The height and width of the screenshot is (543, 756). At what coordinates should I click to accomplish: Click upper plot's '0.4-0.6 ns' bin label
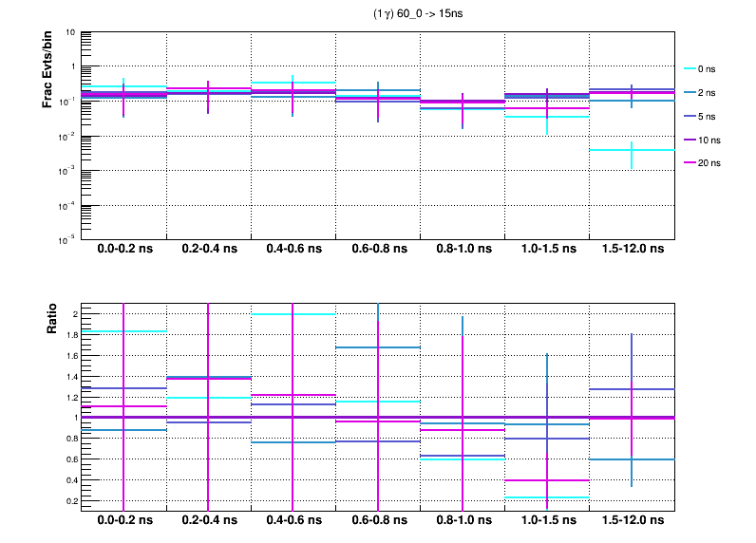(293, 248)
